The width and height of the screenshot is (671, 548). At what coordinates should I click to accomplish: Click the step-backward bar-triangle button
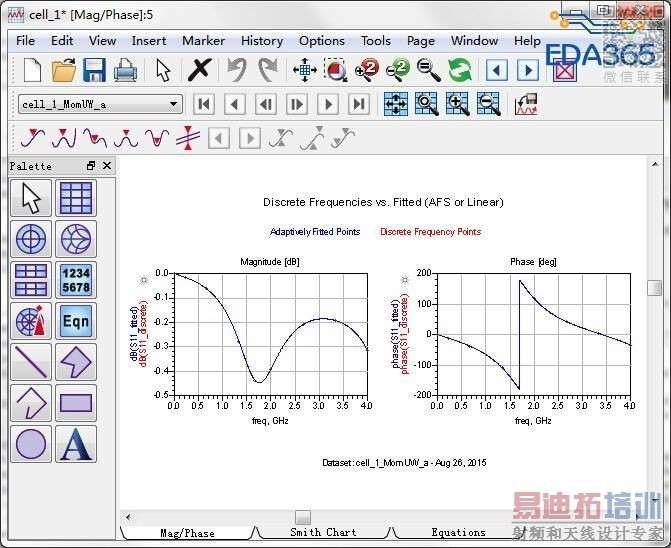tap(266, 104)
